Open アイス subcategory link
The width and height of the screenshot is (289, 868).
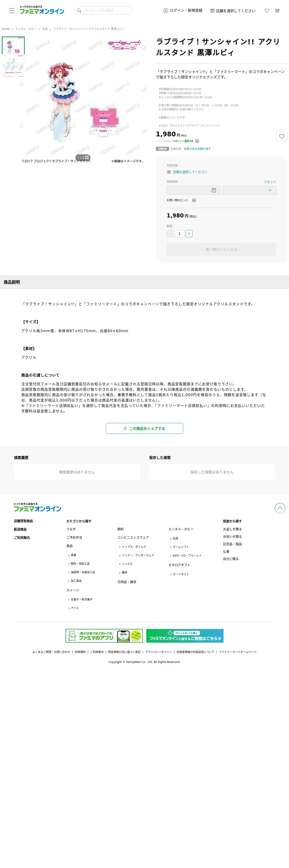[75, 608]
